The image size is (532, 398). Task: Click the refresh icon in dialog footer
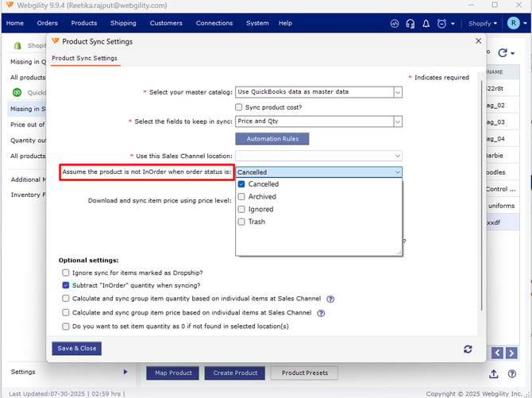468,349
